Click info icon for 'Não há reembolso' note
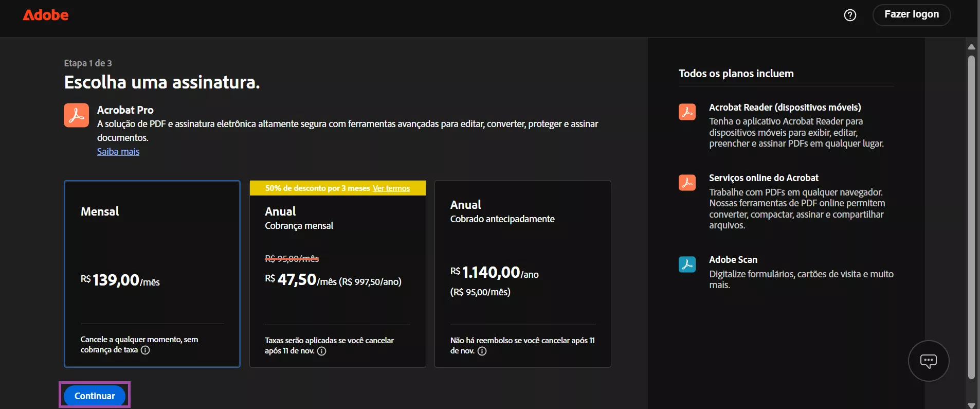 (x=482, y=351)
